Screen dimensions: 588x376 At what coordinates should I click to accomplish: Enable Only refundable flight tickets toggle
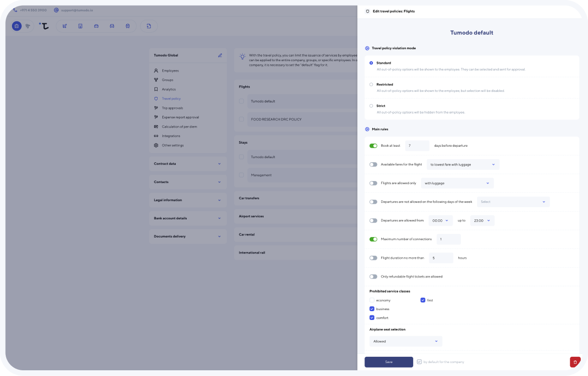pyautogui.click(x=373, y=276)
